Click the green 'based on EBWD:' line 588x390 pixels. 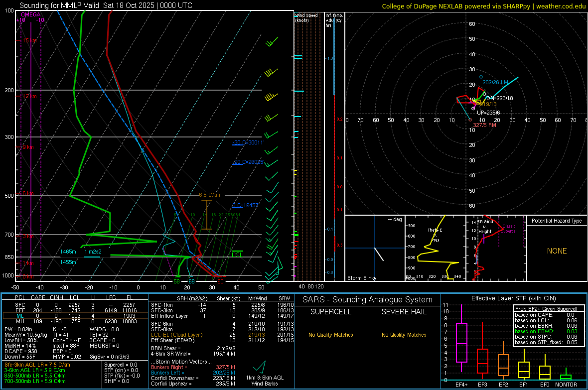(546, 331)
